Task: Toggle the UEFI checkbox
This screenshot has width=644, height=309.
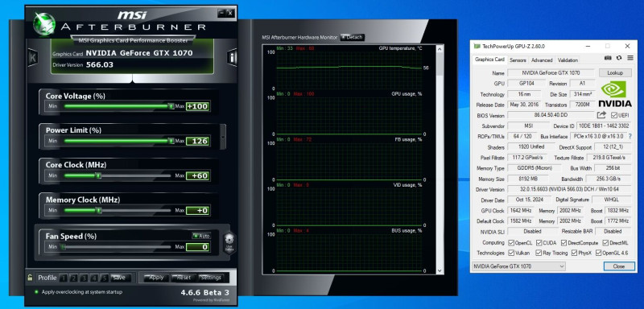Action: point(614,115)
